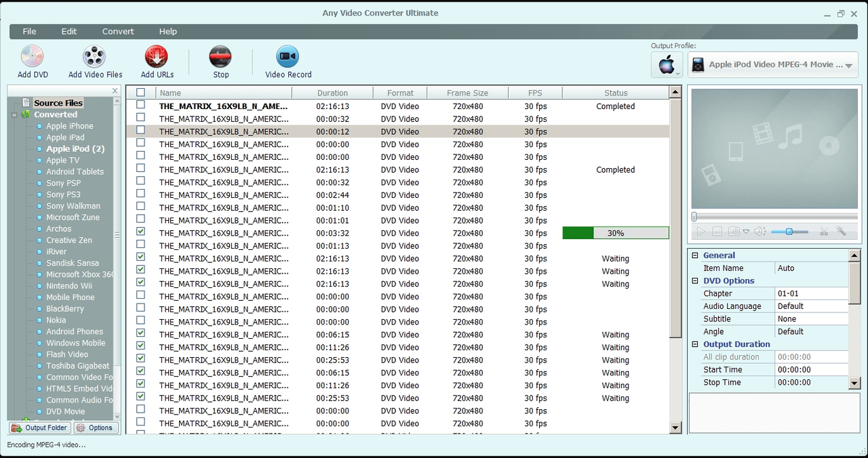
Task: Click the play button in preview player
Action: click(x=701, y=232)
